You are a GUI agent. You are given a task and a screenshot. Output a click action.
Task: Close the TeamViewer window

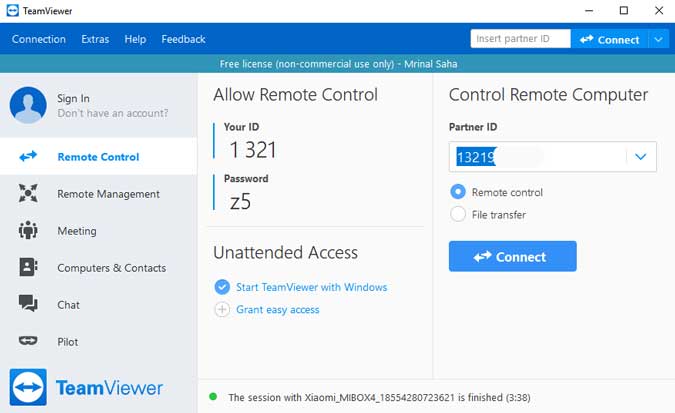point(659,11)
